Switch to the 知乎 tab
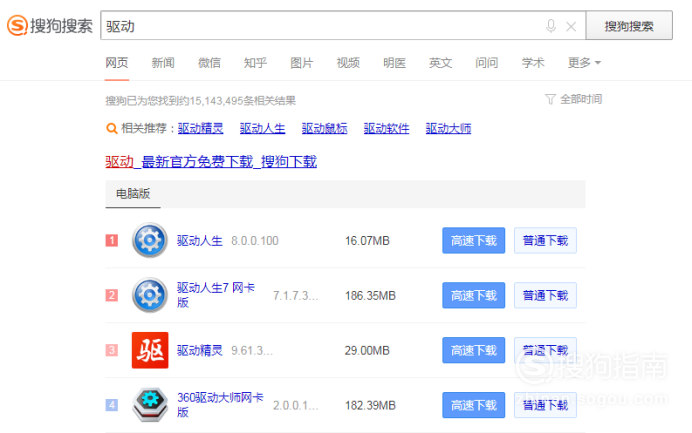Viewport: 692px width, 433px height. tap(255, 63)
